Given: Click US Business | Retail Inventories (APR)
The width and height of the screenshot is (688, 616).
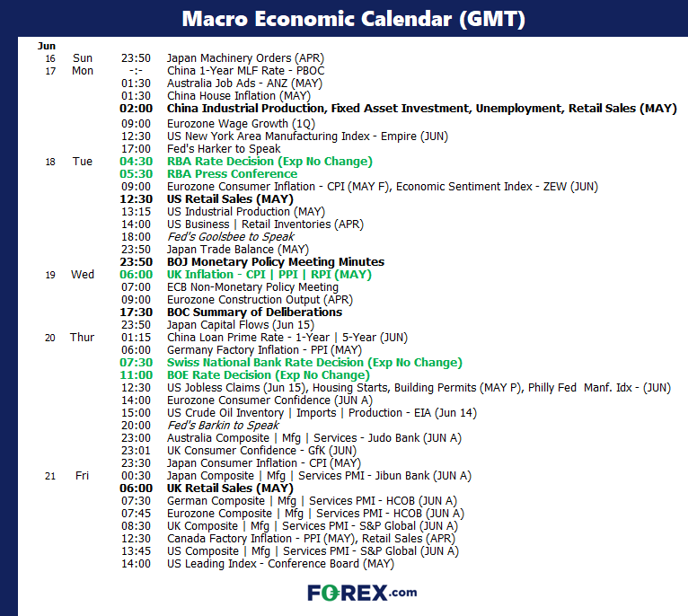Looking at the screenshot, I should (265, 224).
